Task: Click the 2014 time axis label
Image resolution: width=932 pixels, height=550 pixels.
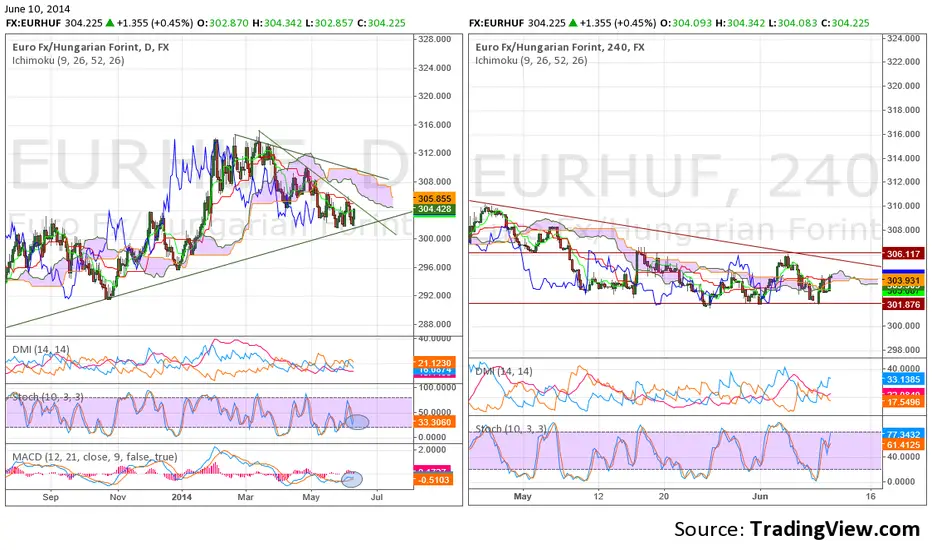Action: pyautogui.click(x=181, y=497)
